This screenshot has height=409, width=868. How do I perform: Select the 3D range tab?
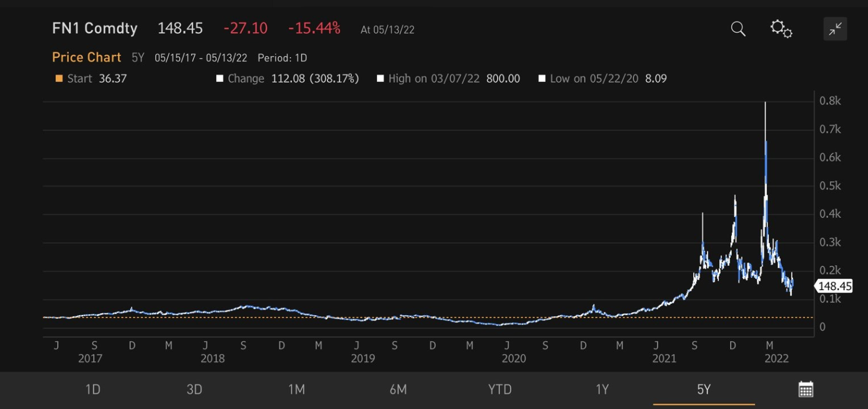pos(194,389)
